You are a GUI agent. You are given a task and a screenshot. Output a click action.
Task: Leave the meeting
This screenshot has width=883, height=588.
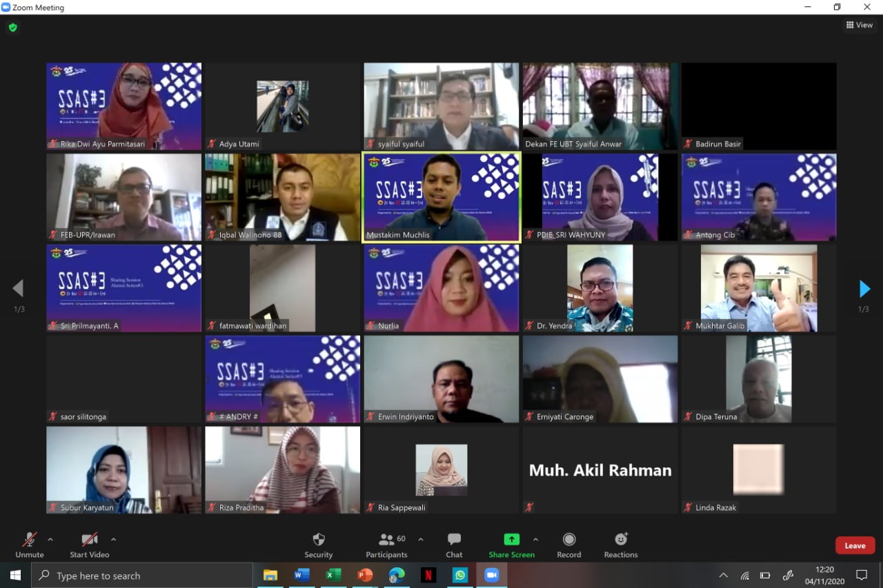click(855, 545)
